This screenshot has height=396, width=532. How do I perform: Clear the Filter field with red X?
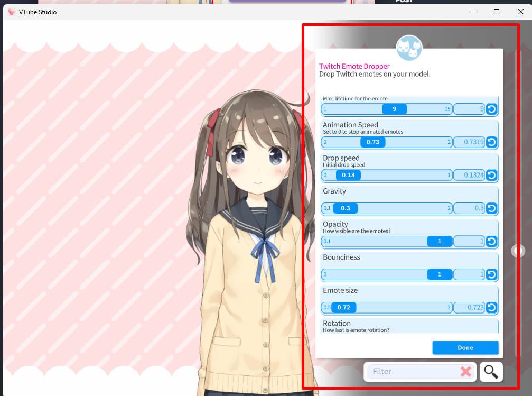[x=466, y=372]
